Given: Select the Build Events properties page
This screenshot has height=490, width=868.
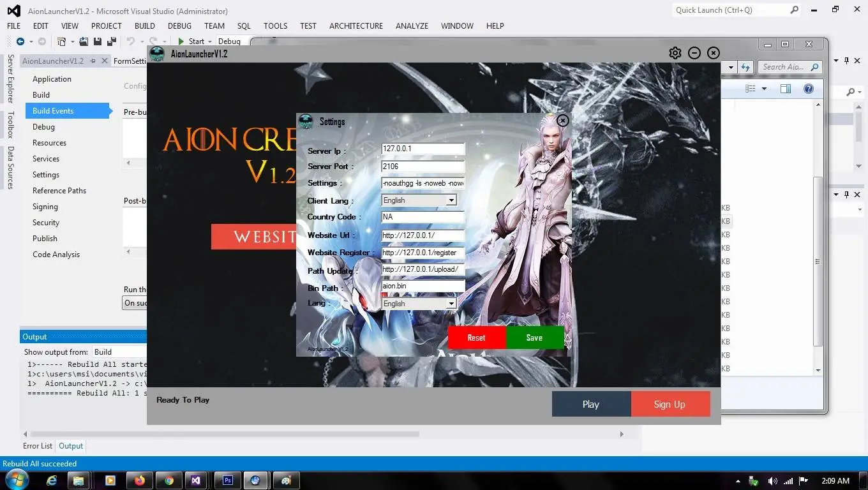Looking at the screenshot, I should tap(68, 111).
